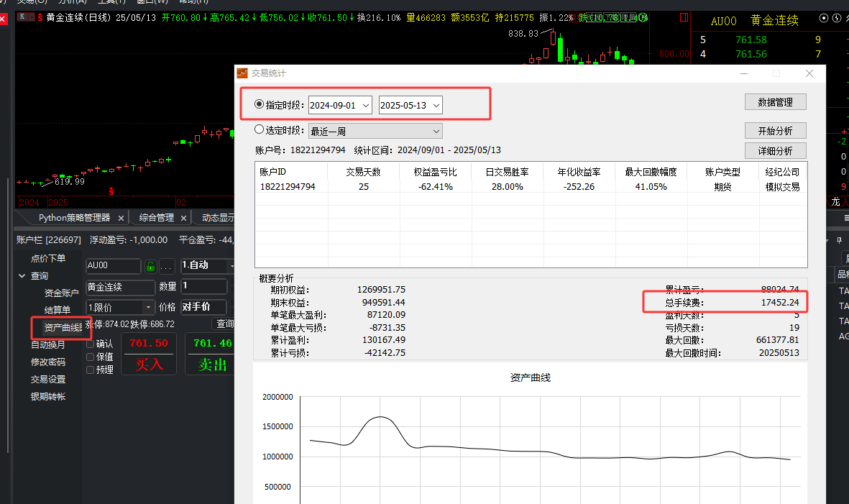Image resolution: width=849 pixels, height=504 pixels.
Task: Click the 账户ID column header
Action: 291,172
